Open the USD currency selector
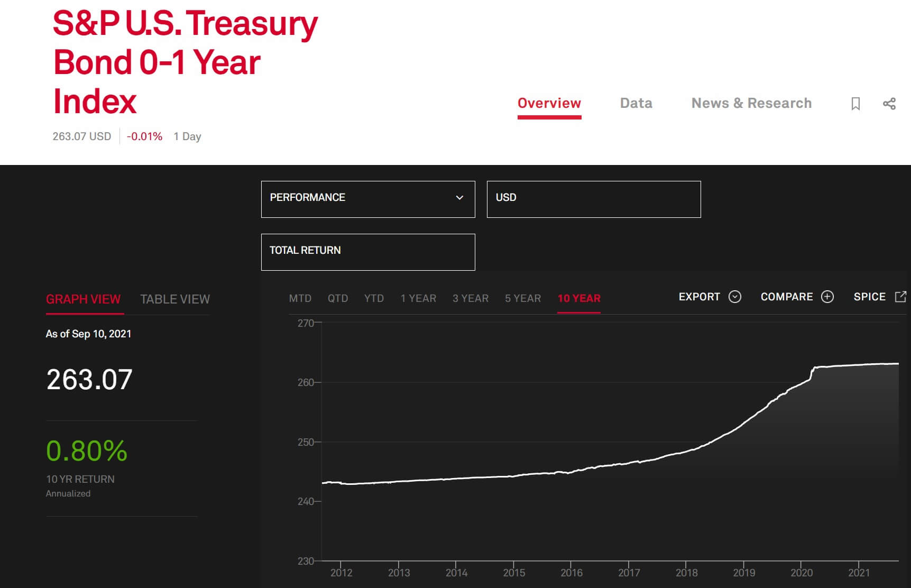Viewport: 911px width, 588px height. 594,199
